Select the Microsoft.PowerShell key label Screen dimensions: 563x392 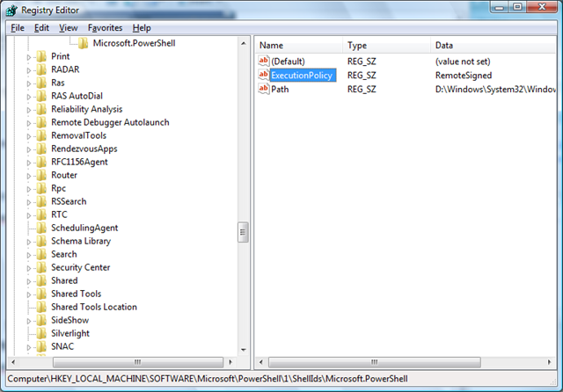(x=135, y=43)
